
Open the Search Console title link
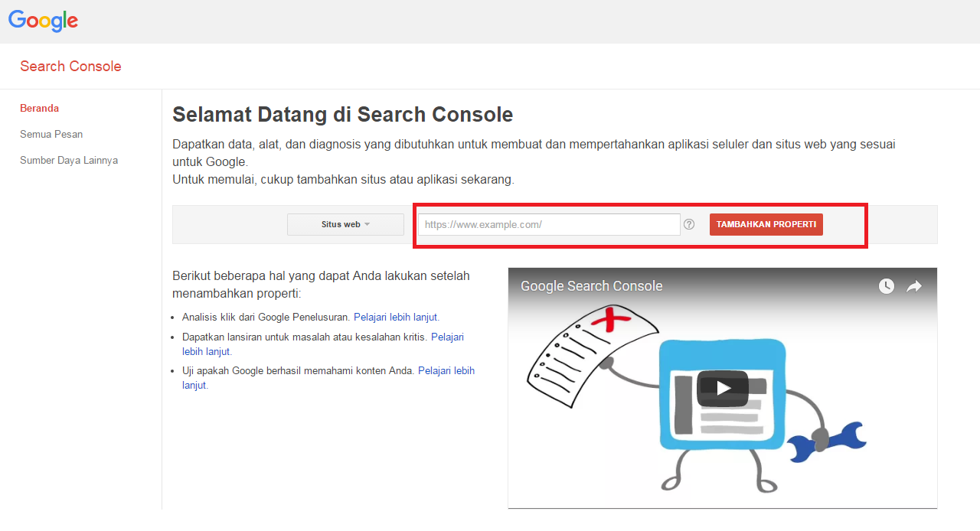pos(70,67)
